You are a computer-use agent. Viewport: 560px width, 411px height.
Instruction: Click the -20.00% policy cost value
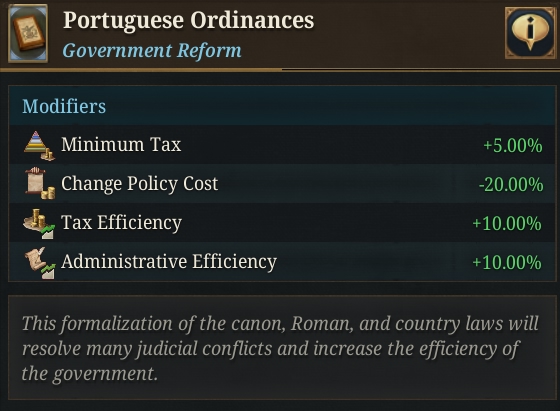point(511,185)
